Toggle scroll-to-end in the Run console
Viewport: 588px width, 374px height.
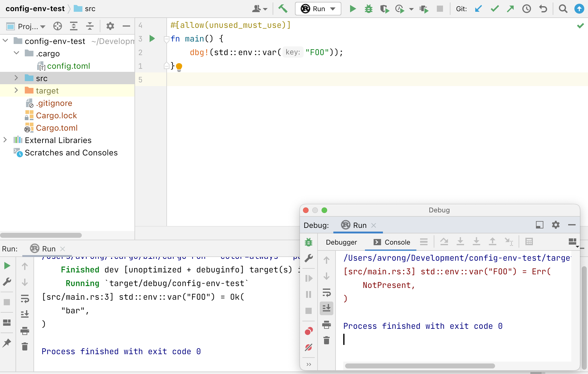25,314
